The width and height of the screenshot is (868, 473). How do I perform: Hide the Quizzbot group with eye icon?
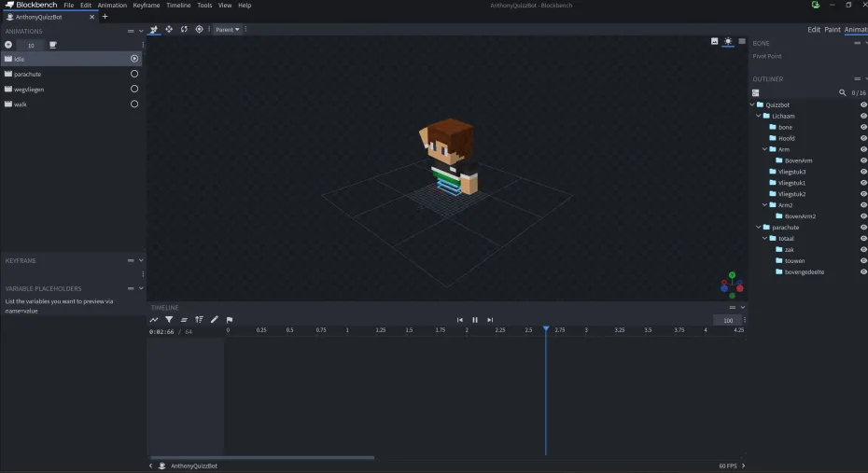point(863,104)
